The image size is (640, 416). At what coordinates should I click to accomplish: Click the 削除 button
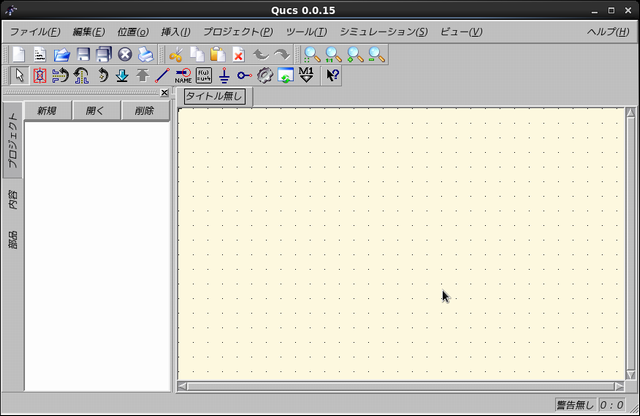144,111
